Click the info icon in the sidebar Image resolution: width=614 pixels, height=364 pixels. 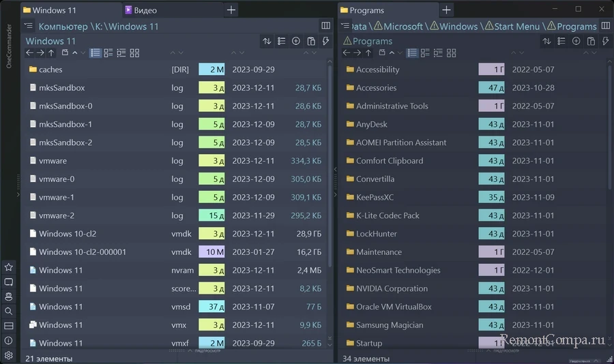click(9, 340)
